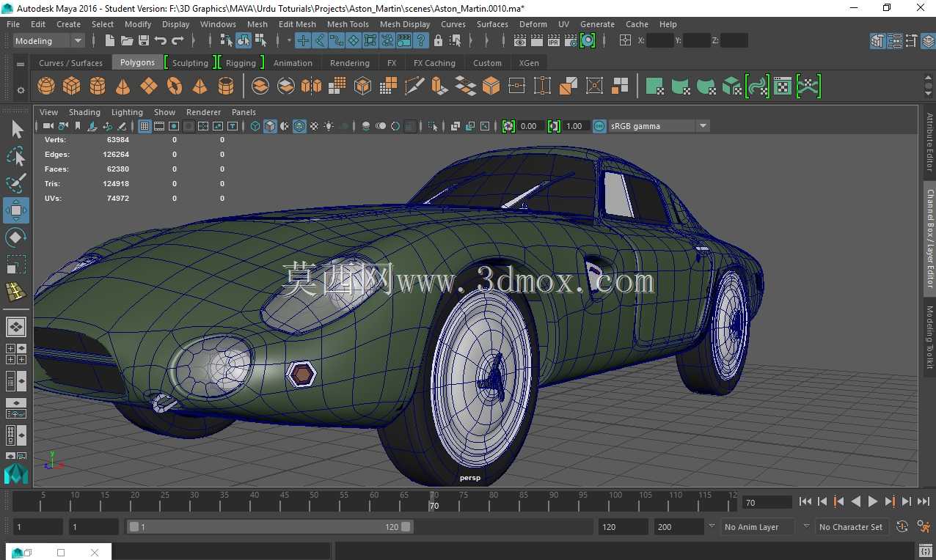Viewport: 936px width, 560px height.
Task: Create a polygon cone from the shelf
Action: 123,86
